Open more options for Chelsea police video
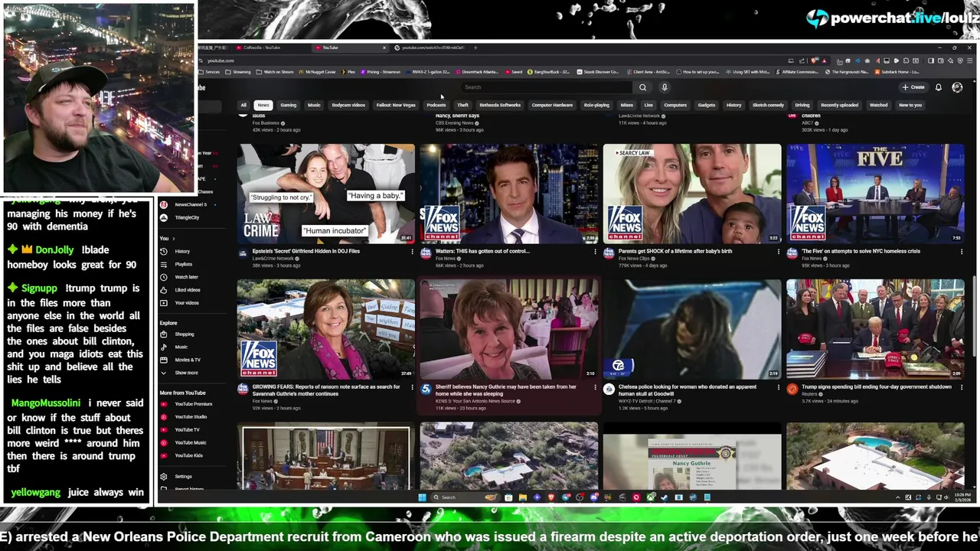980x551 pixels. [x=779, y=387]
